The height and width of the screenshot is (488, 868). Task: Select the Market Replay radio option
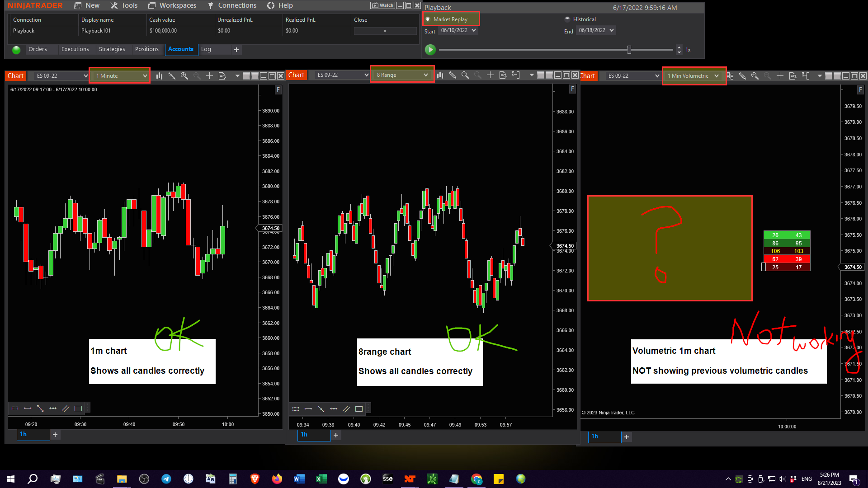coord(428,19)
